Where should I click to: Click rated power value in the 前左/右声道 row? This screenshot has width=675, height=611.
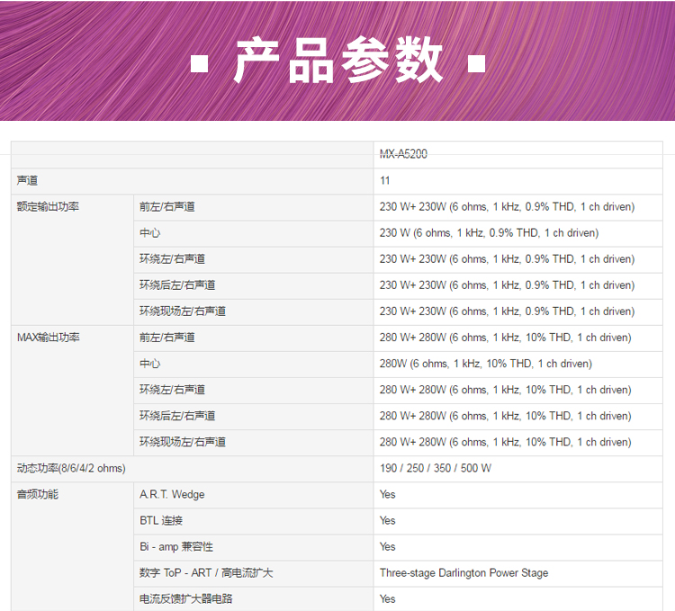[507, 207]
